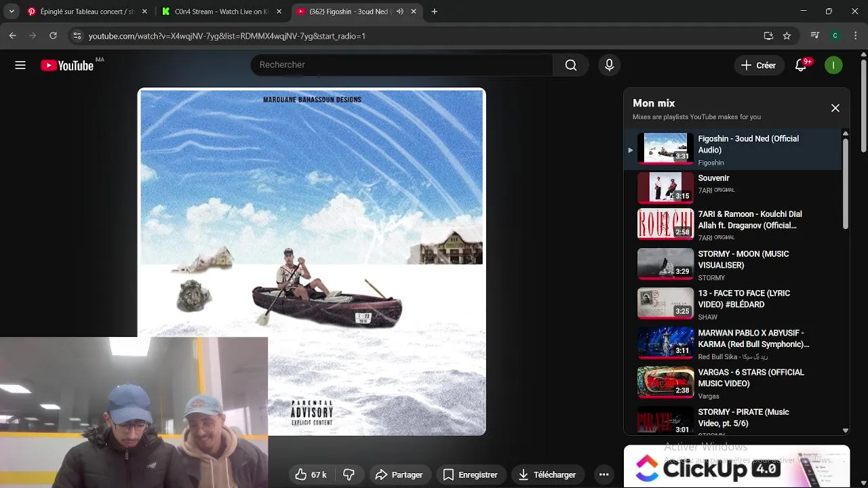Click Vargas channel name
This screenshot has height=488, width=868.
click(x=709, y=396)
